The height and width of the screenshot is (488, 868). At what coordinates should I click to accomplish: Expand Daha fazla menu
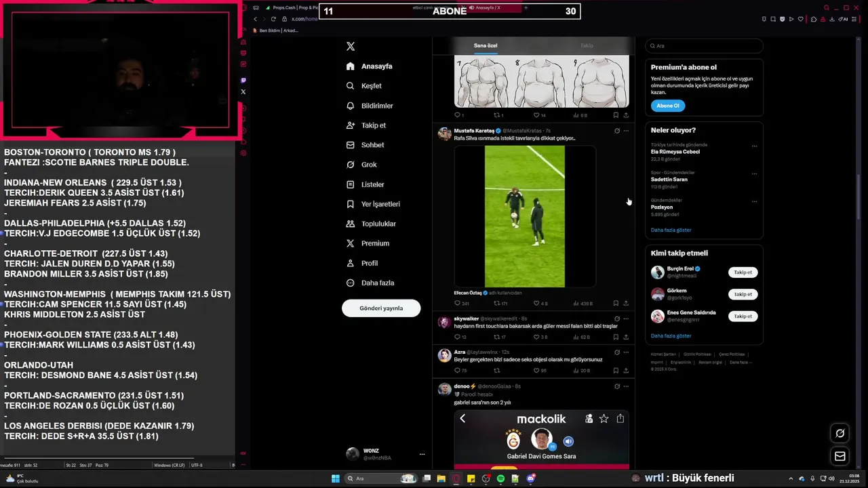(x=370, y=283)
